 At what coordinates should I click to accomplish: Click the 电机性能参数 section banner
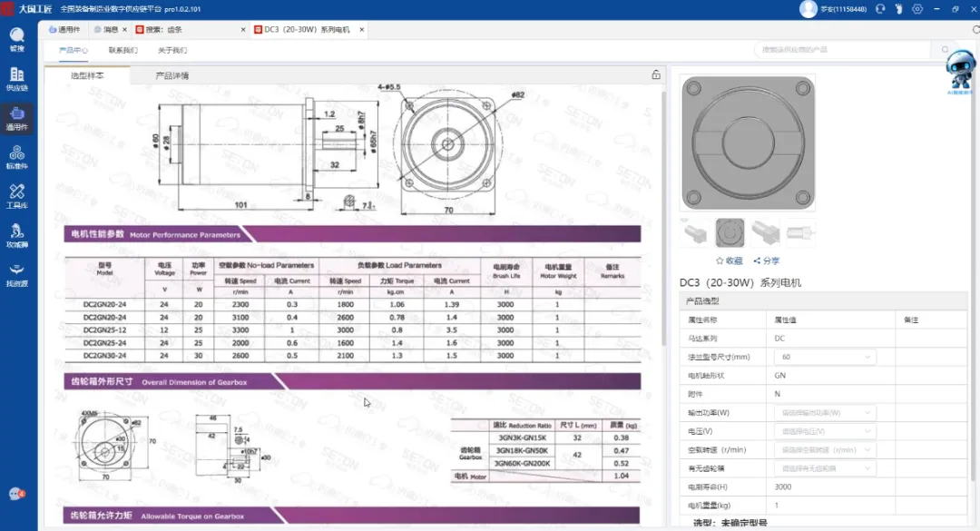coord(352,234)
